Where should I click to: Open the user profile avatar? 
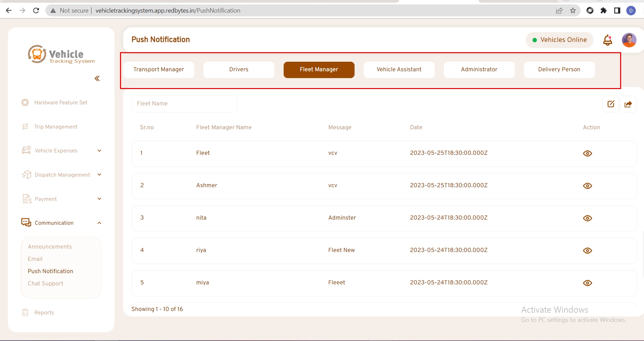(629, 40)
